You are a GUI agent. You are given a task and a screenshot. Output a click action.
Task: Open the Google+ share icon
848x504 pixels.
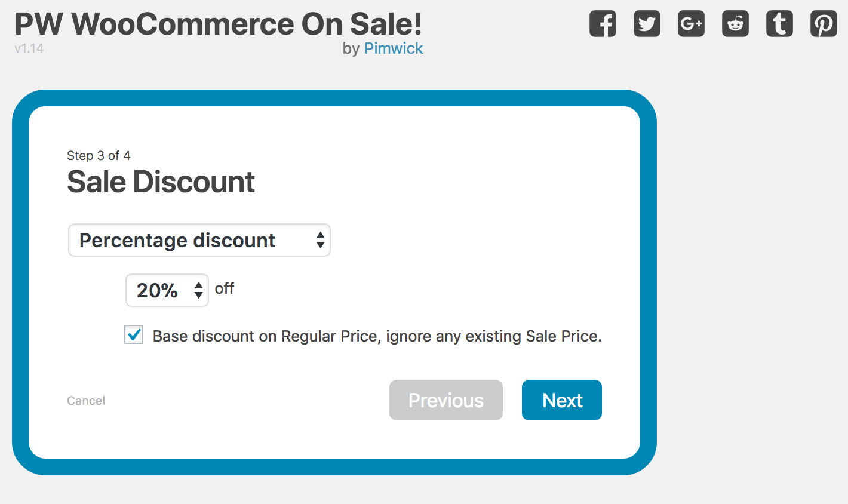691,24
